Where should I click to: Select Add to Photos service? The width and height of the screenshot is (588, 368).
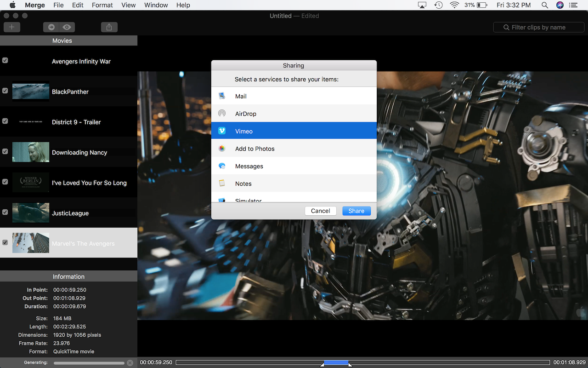click(x=294, y=148)
